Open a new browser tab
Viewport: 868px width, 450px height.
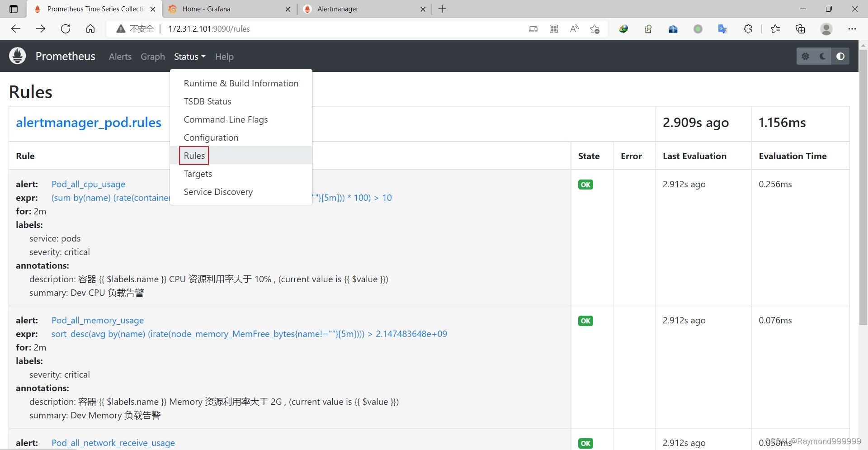tap(442, 9)
